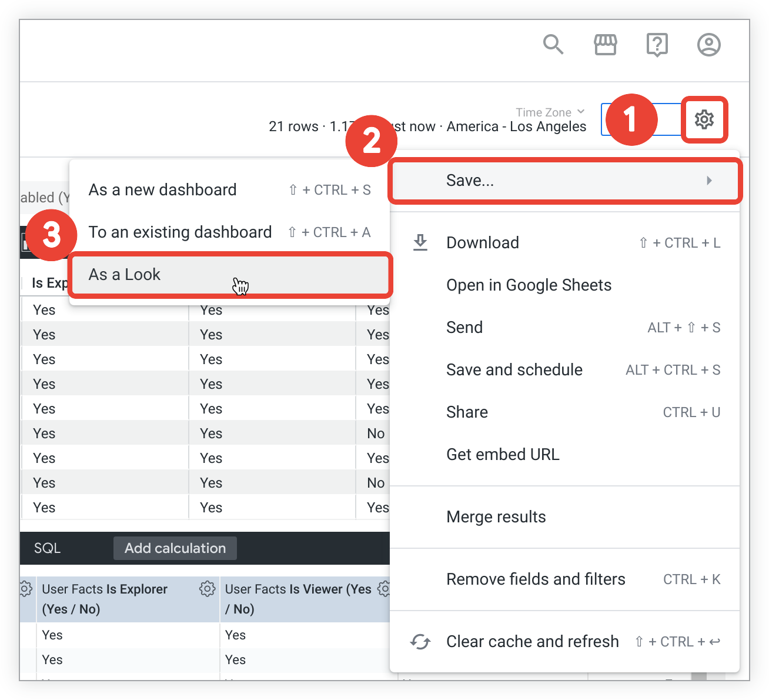The image size is (769, 700).
Task: Switch to the SQL tab
Action: tap(47, 548)
